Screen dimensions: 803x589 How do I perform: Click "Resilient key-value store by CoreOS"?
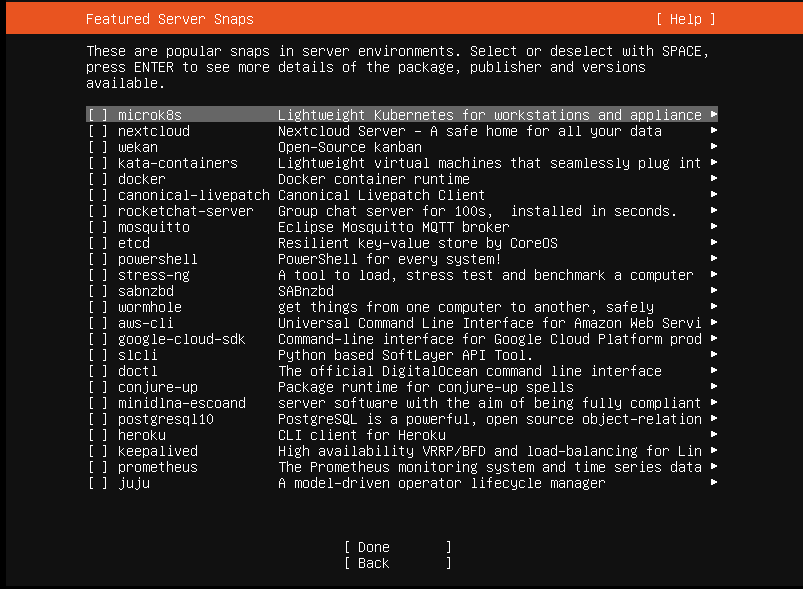point(418,244)
